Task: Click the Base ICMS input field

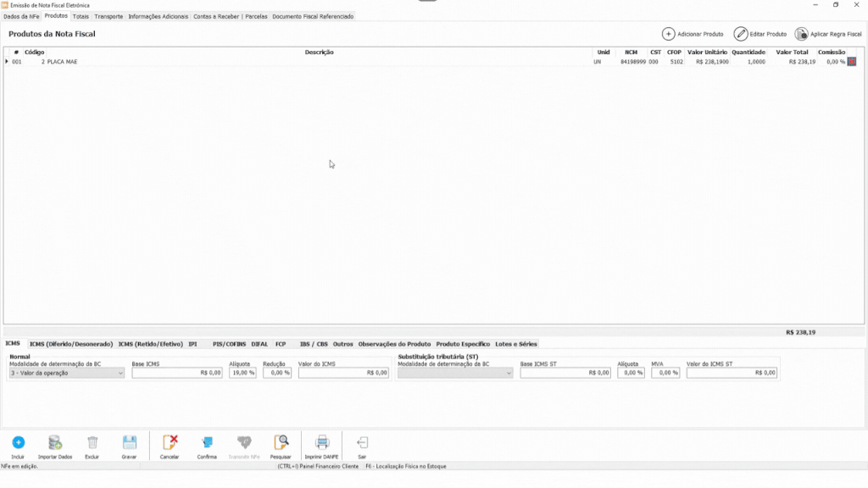Action: pos(177,373)
